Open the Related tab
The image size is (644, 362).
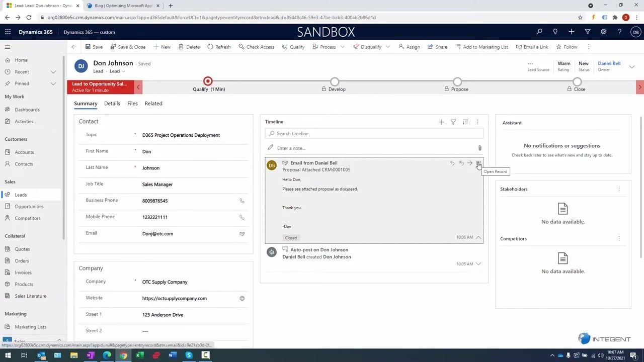pos(153,104)
